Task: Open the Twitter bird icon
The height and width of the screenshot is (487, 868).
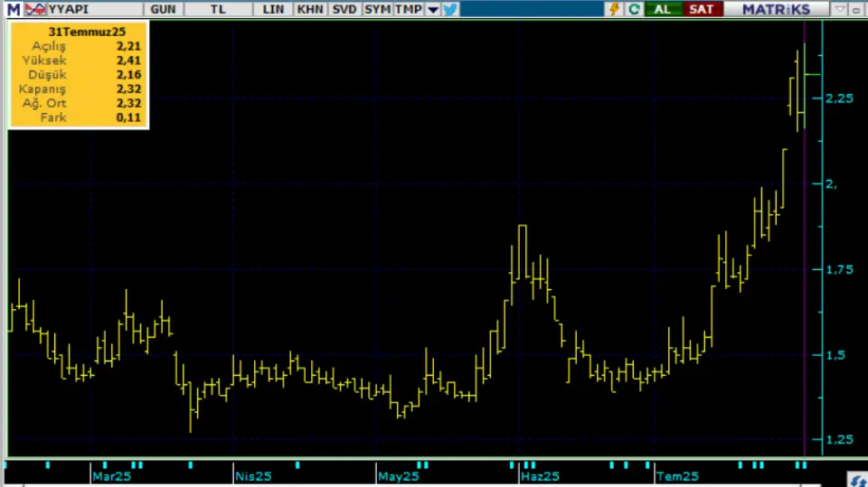Action: point(450,9)
